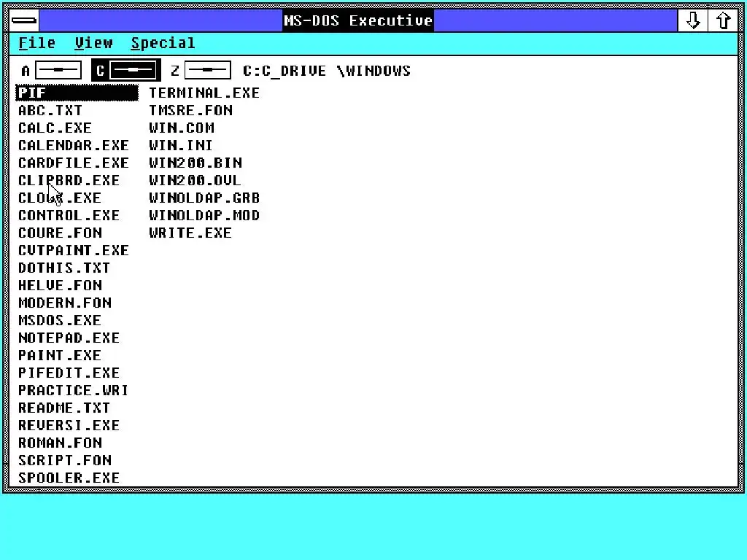Screen dimensions: 747x560
Task: Select WIN200.OVL
Action: click(x=195, y=181)
